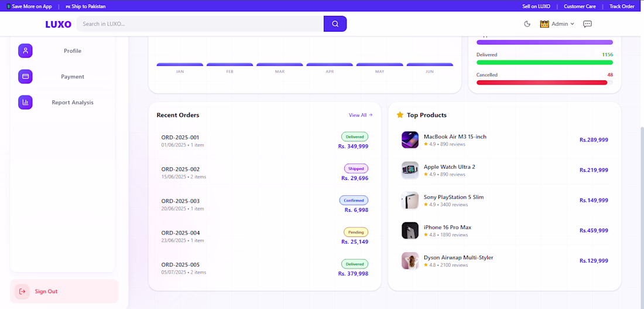Open Customer Care link
The height and width of the screenshot is (309, 644).
[580, 6]
